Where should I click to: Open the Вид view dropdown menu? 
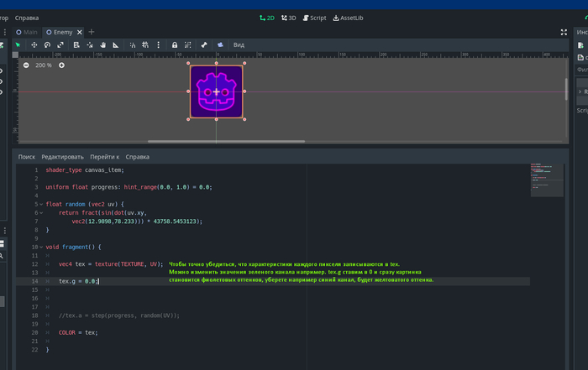[x=239, y=44]
